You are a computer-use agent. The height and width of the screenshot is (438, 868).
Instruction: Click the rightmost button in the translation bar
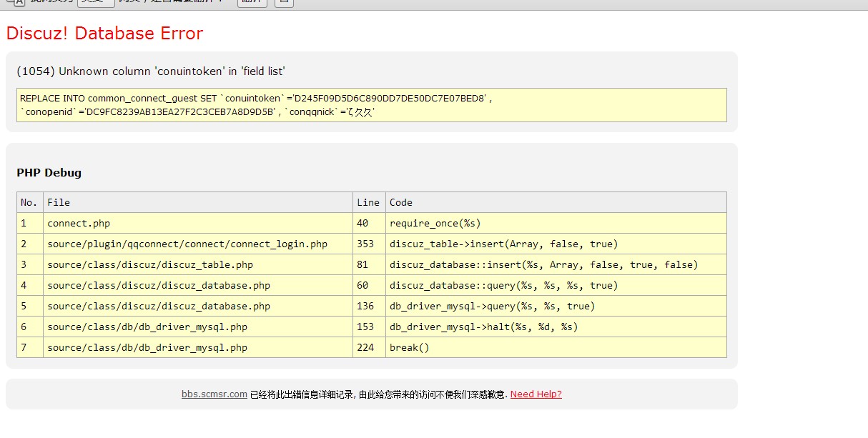click(x=285, y=2)
